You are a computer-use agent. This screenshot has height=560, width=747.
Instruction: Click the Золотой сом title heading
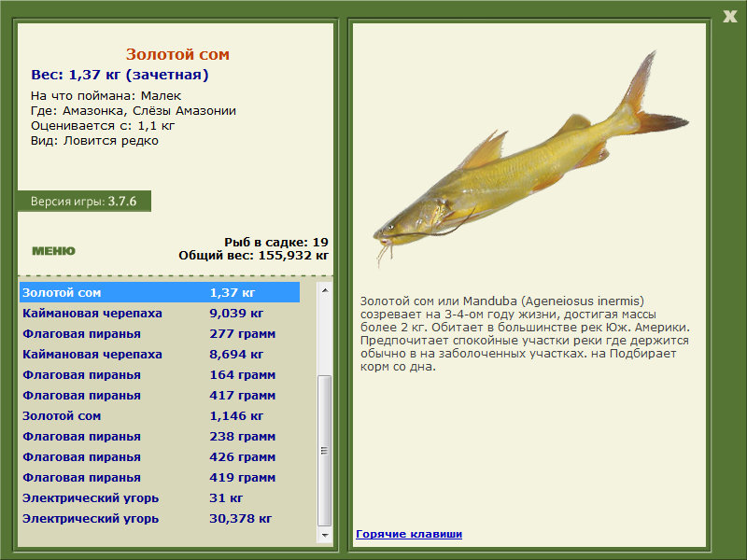(x=177, y=54)
